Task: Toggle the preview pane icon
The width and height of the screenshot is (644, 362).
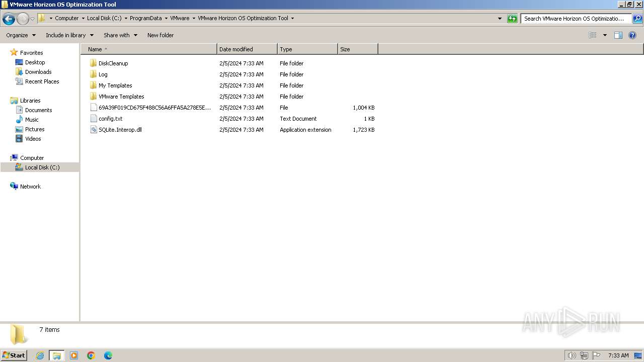Action: click(x=618, y=35)
